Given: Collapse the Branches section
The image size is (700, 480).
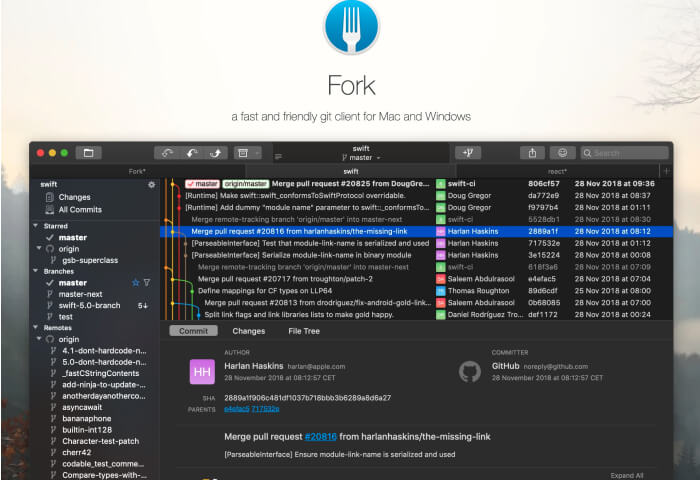Looking at the screenshot, I should (36, 271).
